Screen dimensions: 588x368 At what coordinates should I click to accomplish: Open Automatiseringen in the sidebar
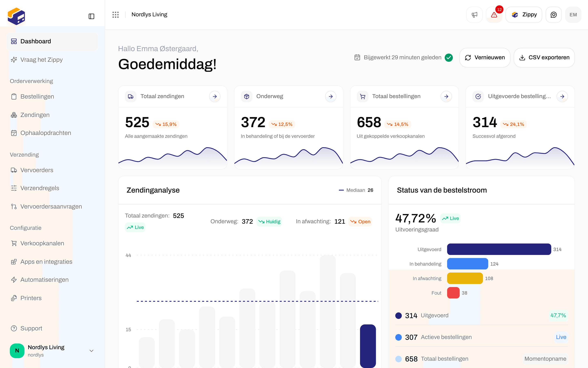tap(52, 280)
